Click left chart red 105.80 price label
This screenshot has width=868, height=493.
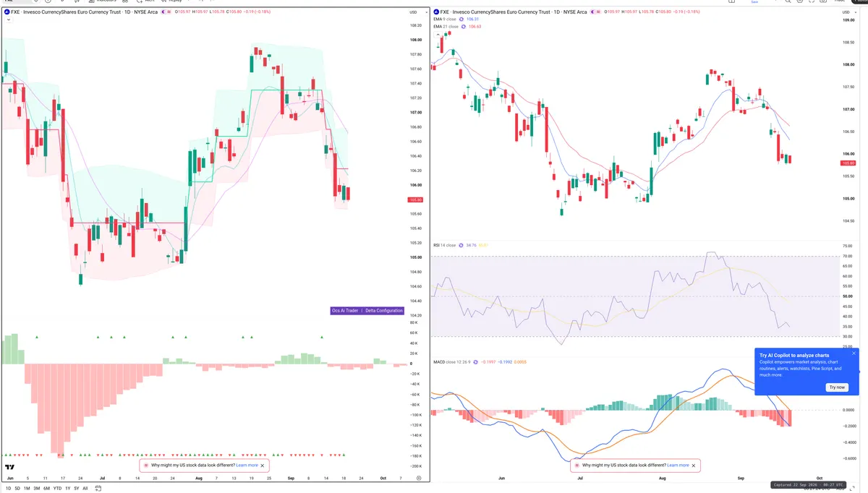pos(415,200)
